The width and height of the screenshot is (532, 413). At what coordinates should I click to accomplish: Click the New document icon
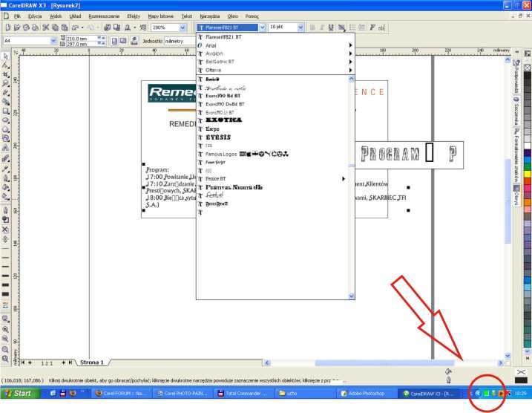point(7,27)
